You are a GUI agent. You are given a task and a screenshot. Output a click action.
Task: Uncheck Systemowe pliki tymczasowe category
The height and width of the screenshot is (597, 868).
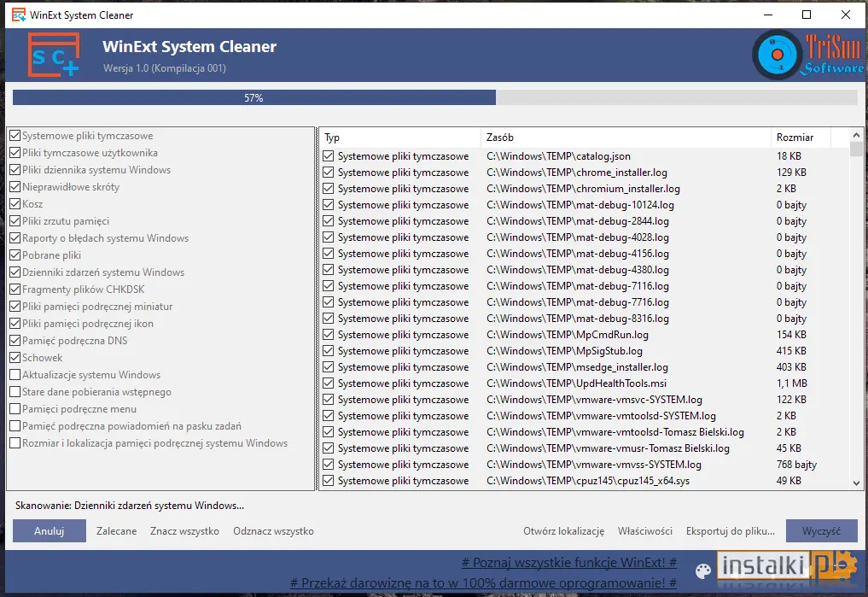tap(15, 136)
